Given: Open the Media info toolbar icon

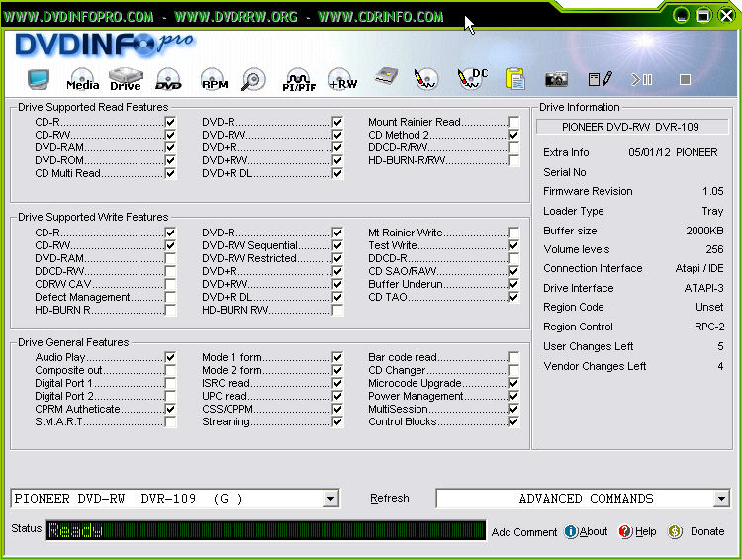Looking at the screenshot, I should click(x=83, y=79).
